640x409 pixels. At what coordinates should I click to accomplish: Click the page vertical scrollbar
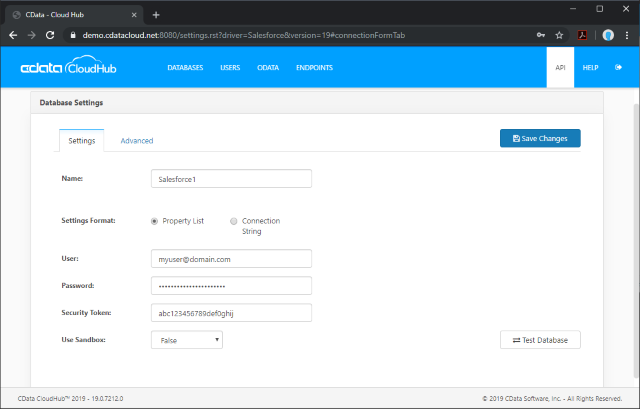(x=636, y=241)
